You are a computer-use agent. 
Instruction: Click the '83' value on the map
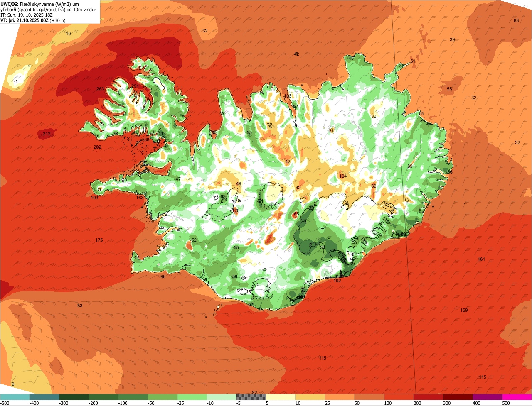point(516,20)
